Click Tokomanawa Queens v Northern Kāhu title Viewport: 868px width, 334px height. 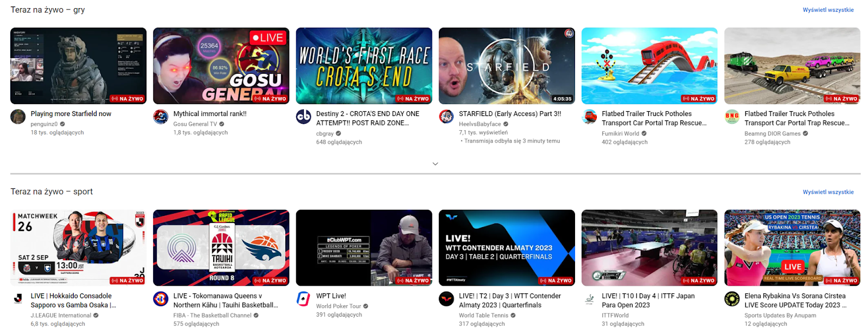point(226,300)
